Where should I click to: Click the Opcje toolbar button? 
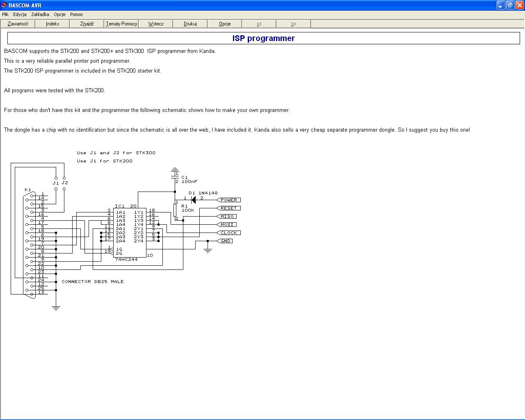pos(225,24)
